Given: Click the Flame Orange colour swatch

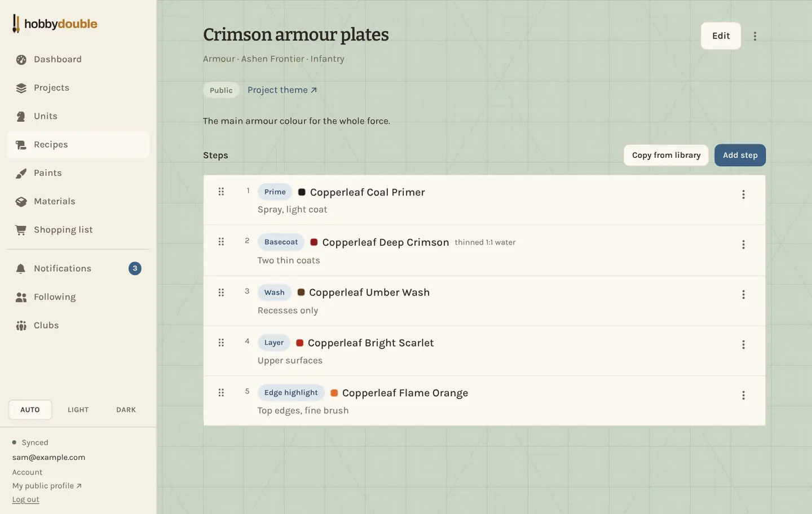Looking at the screenshot, I should tap(334, 393).
